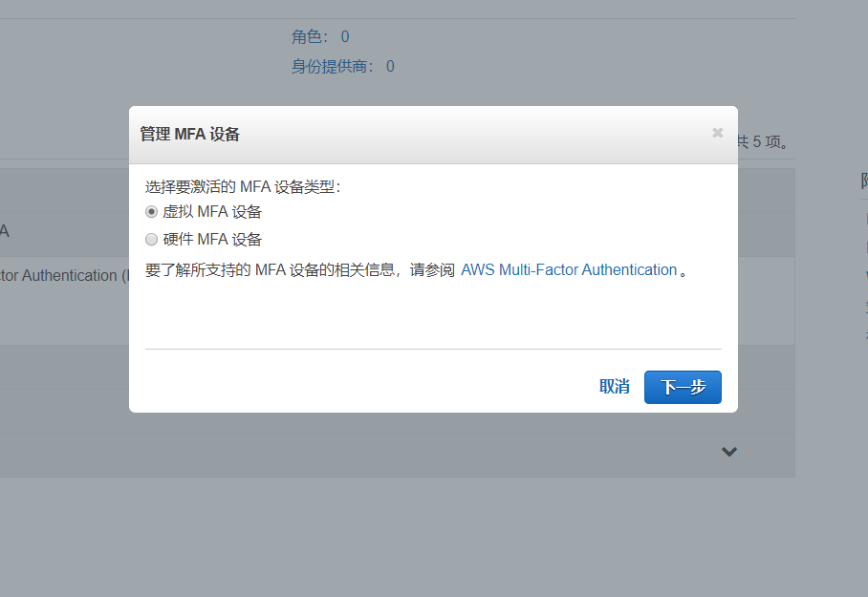Expand the row with the down chevron
This screenshot has width=868, height=597.
729,452
